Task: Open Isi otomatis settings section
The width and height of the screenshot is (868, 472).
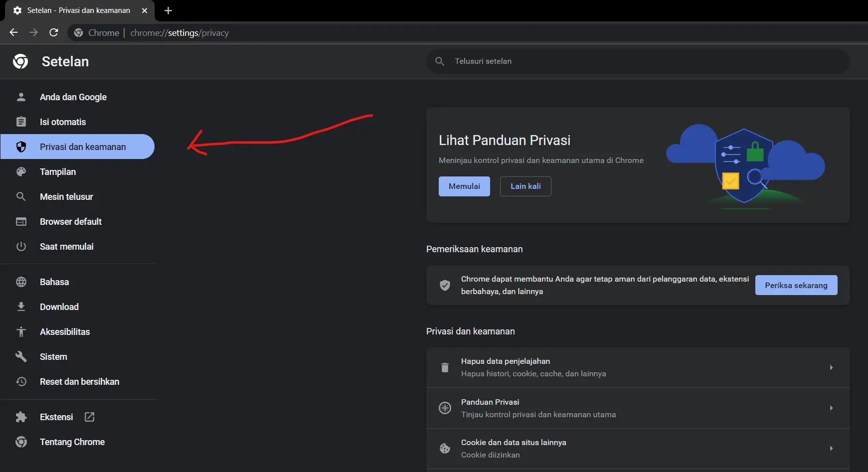Action: (x=63, y=122)
